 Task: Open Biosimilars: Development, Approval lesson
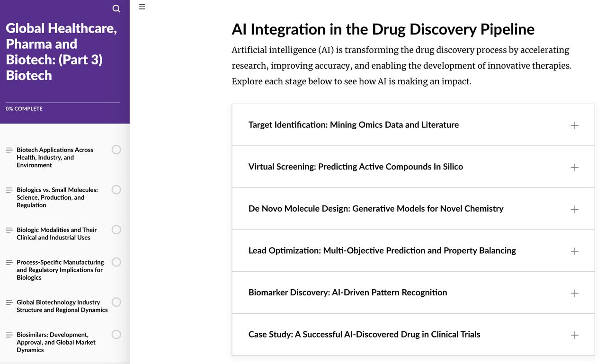(56, 342)
